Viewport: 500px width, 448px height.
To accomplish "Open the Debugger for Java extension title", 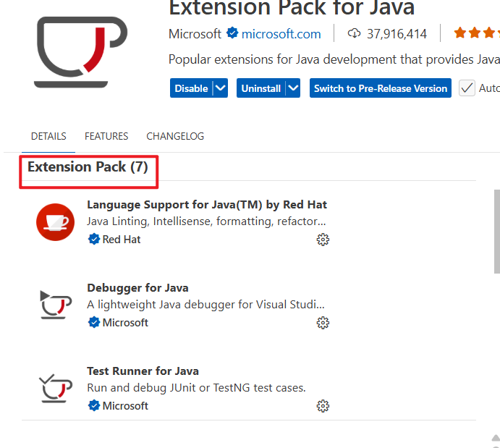I will tap(137, 288).
